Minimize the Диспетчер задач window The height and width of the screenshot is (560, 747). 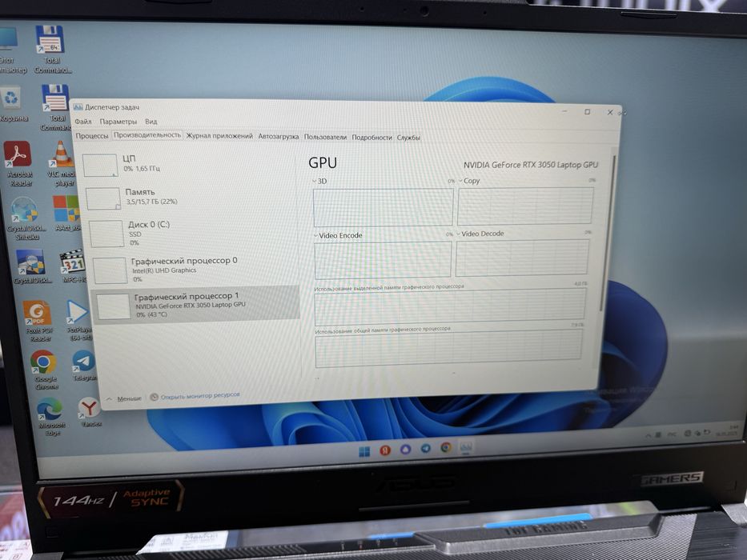click(564, 111)
